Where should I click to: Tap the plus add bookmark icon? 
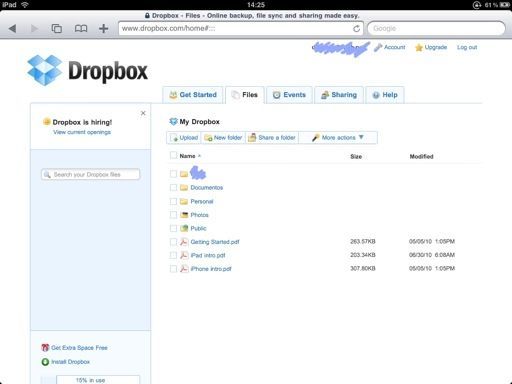pos(104,29)
